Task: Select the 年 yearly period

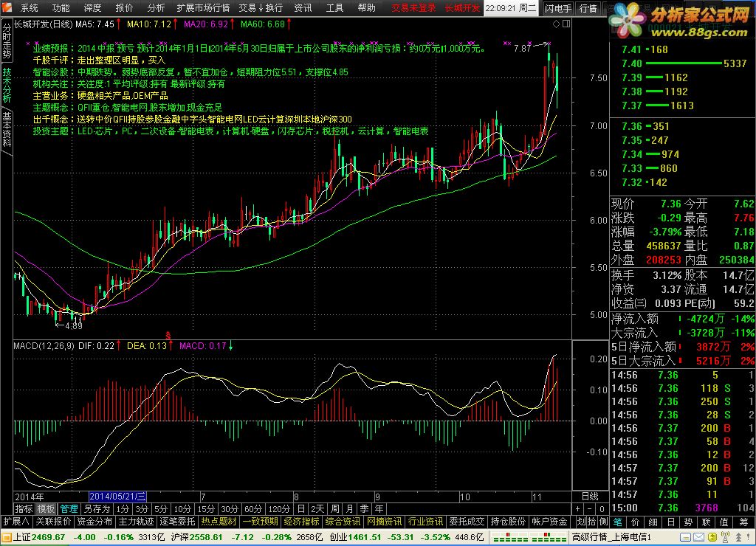Action: pyautogui.click(x=379, y=509)
